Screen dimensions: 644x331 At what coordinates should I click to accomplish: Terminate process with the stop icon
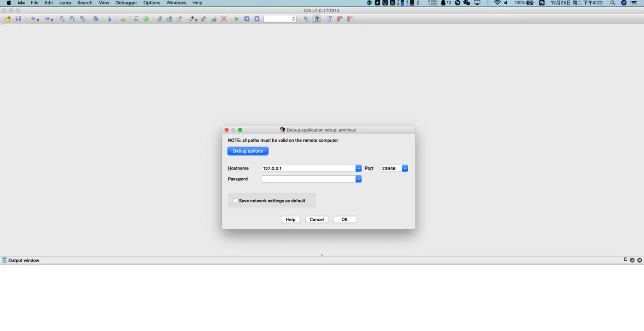click(257, 19)
